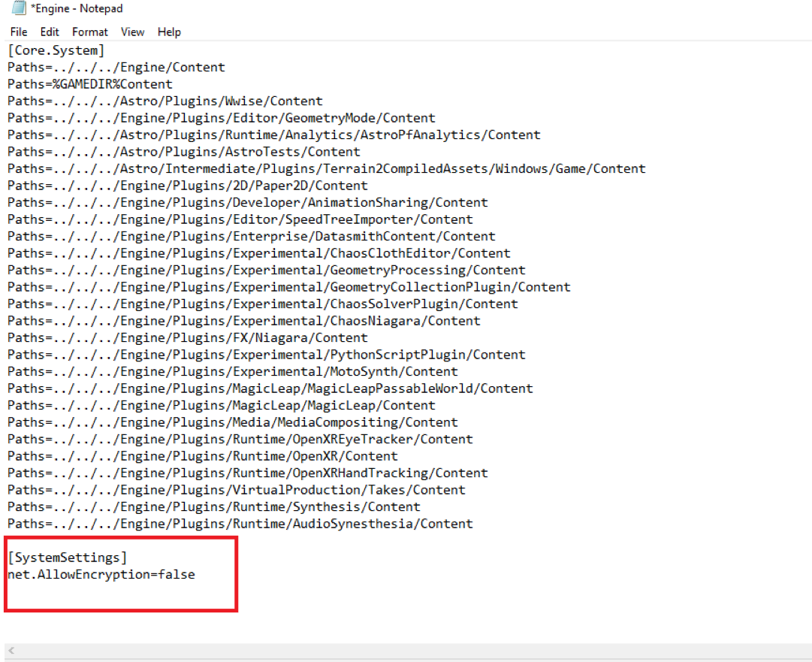Open the Help menu
This screenshot has width=812, height=662.
(169, 32)
